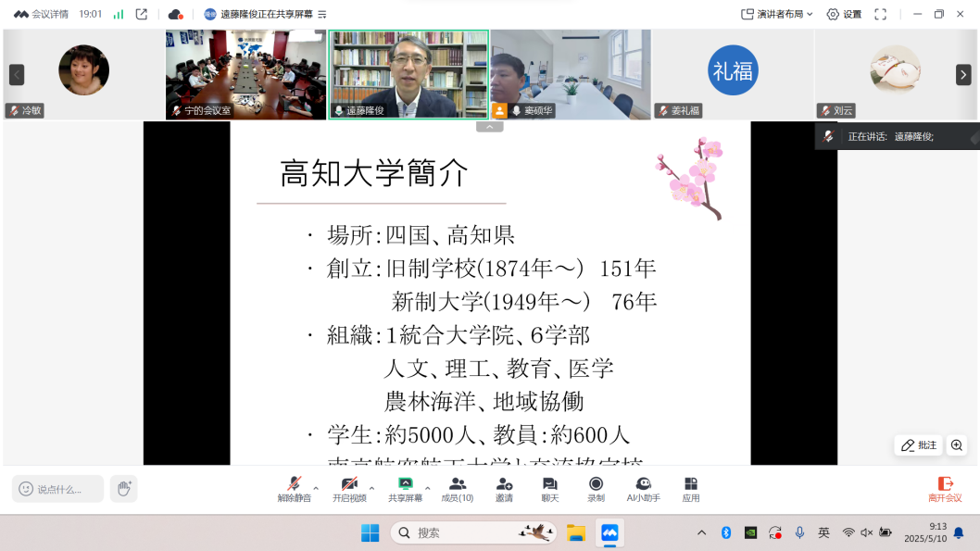Collapse the participant video strip
The image size is (980, 551).
(489, 127)
